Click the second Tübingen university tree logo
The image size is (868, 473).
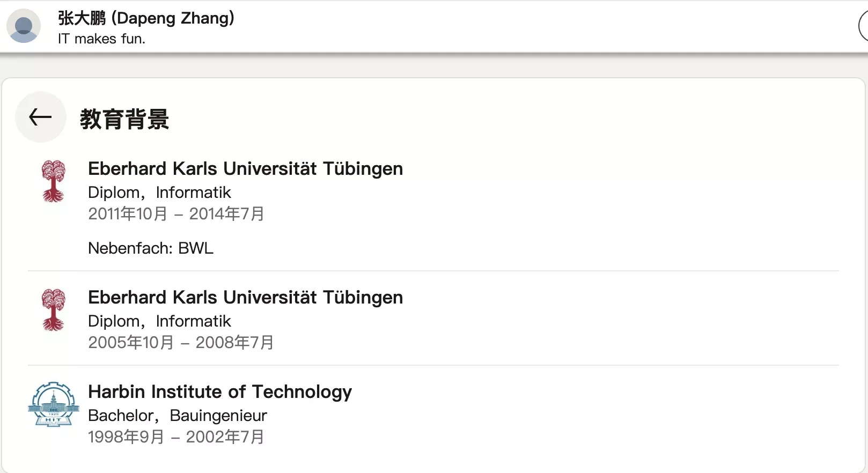pyautogui.click(x=54, y=310)
